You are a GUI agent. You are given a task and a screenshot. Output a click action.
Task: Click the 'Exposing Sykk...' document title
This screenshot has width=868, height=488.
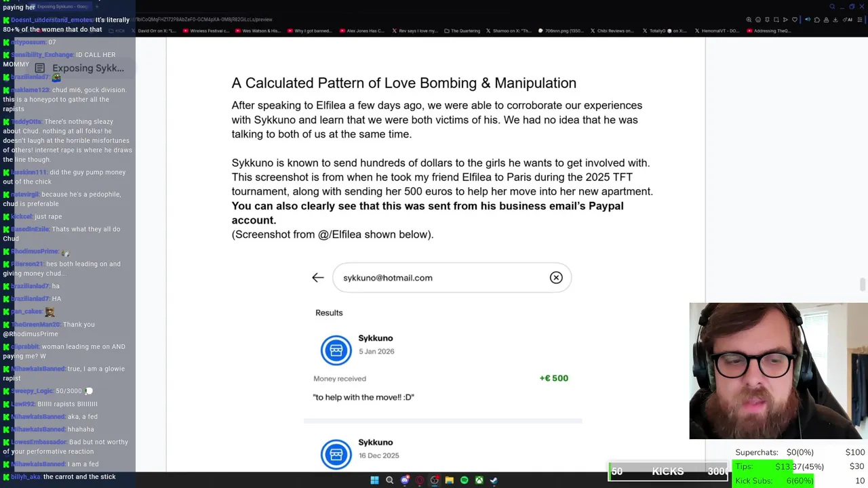88,68
